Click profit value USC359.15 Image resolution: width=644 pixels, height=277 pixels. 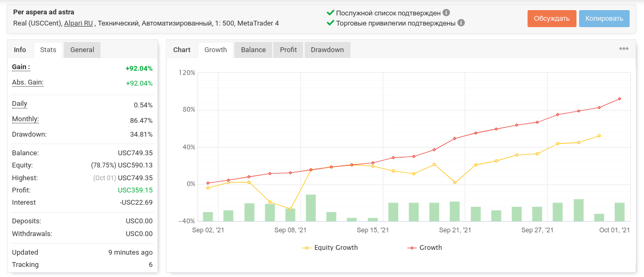(x=135, y=190)
